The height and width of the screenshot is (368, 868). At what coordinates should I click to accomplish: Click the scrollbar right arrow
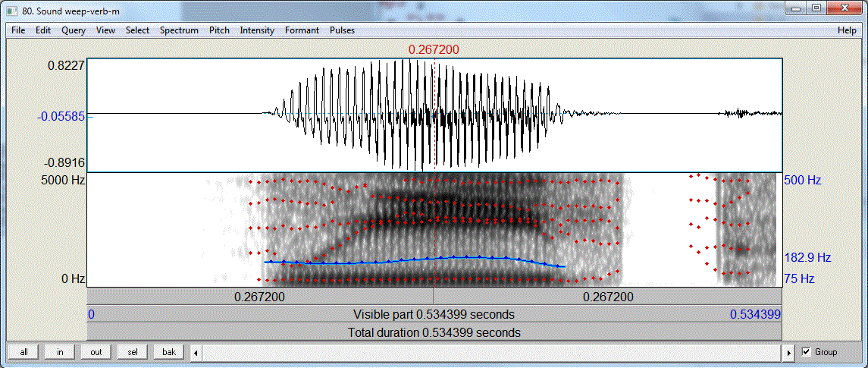[x=789, y=352]
